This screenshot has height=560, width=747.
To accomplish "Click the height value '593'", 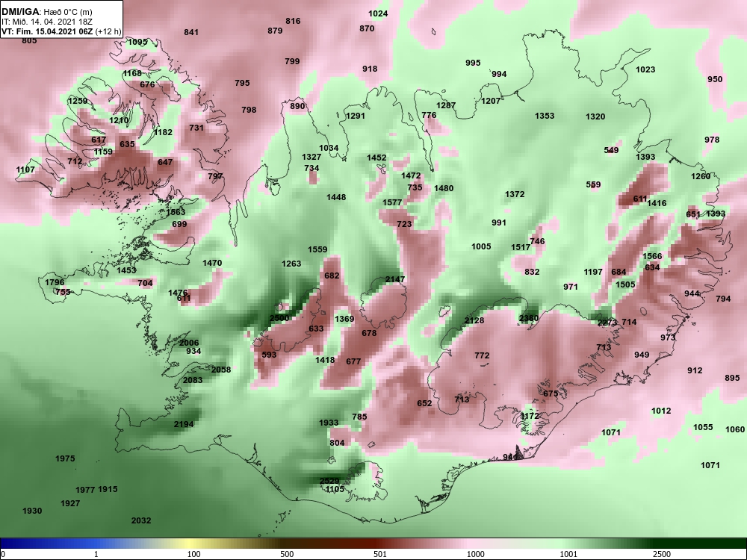I will (x=269, y=355).
